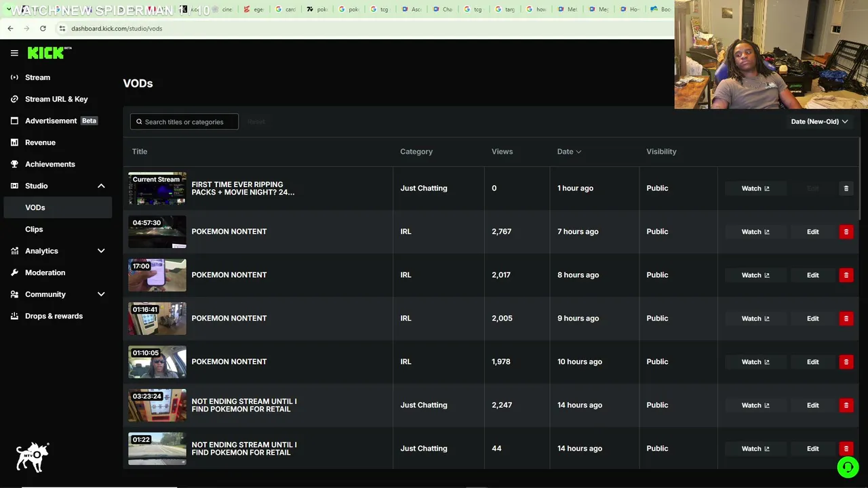Image resolution: width=868 pixels, height=488 pixels.
Task: Click the 'NOT ENDING STREAM' title with 44 views
Action: coord(244,449)
